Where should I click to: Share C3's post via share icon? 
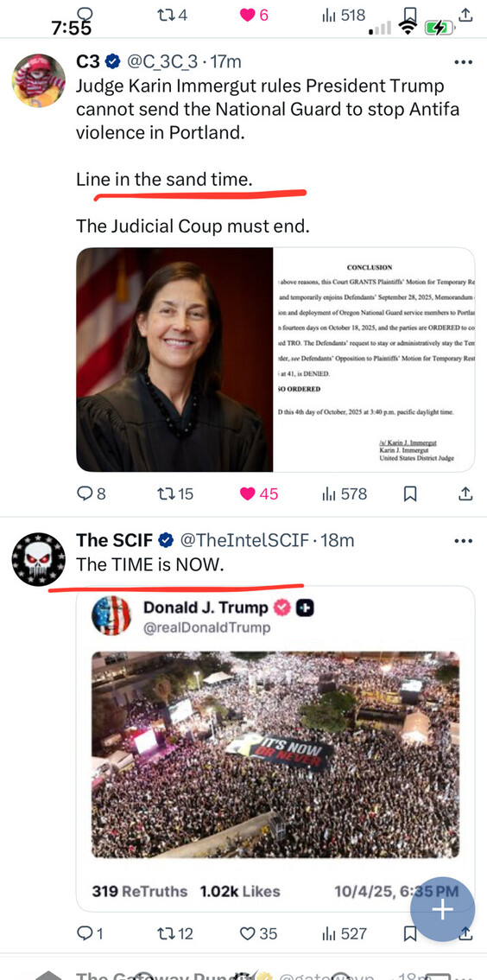tap(465, 493)
